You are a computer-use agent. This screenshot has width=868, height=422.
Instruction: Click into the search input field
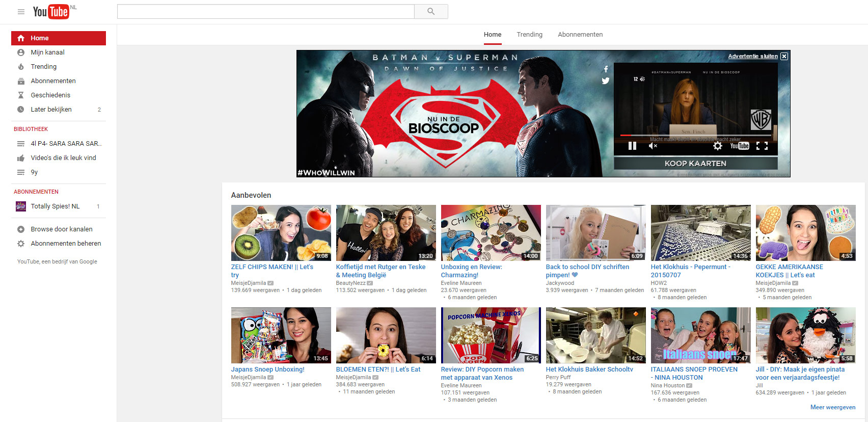pyautogui.click(x=265, y=12)
